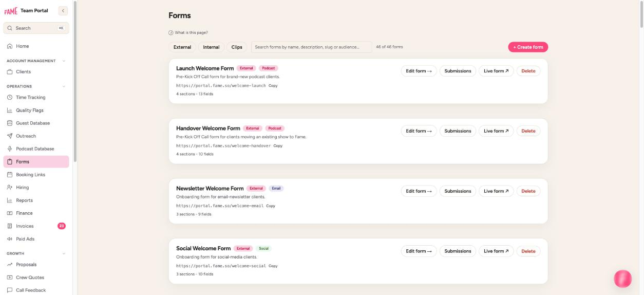
Task: Collapse the Growth section
Action: [64, 253]
